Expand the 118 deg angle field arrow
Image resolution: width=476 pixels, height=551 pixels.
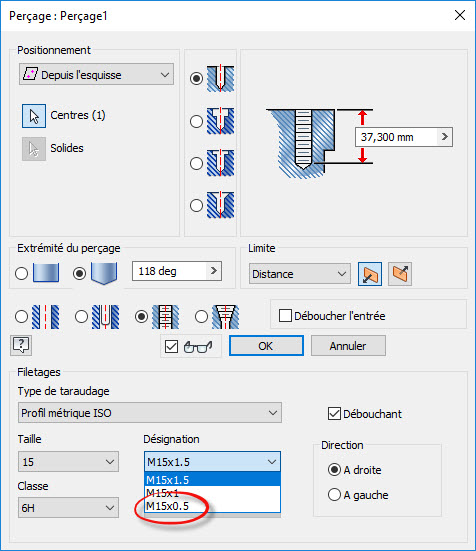(214, 271)
